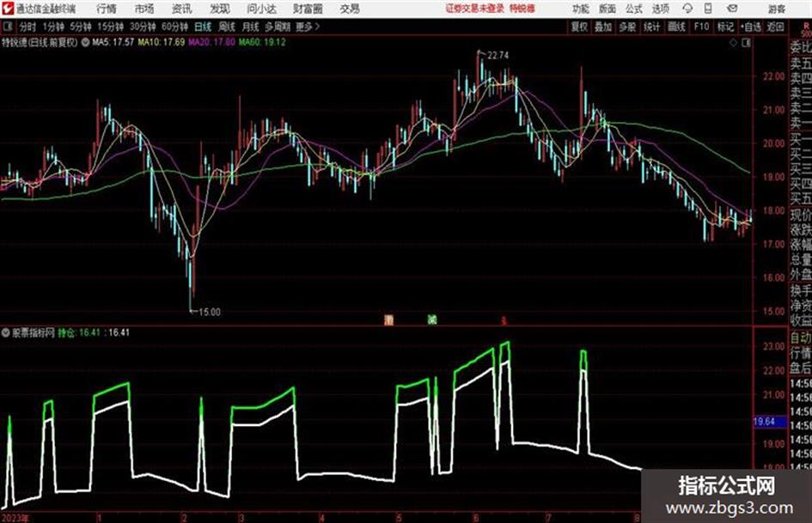812x523 pixels.
Task: Select the 月线 monthly chart tab
Action: (x=251, y=27)
